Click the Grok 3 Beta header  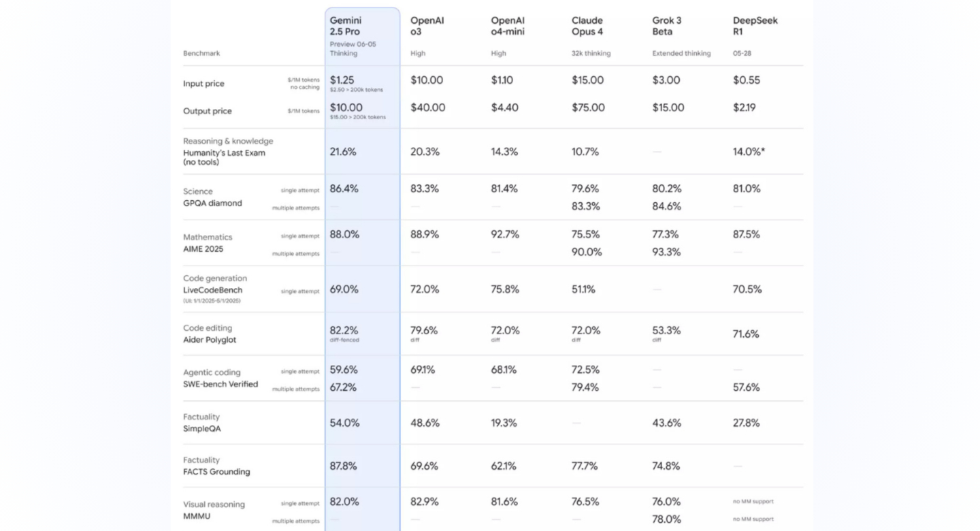(x=667, y=26)
